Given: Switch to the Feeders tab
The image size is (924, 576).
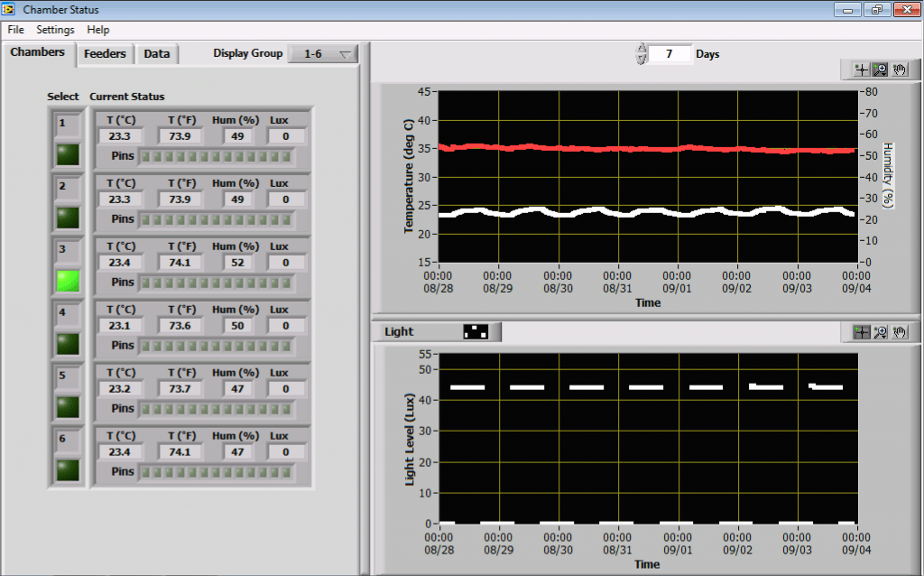Looking at the screenshot, I should (x=105, y=53).
